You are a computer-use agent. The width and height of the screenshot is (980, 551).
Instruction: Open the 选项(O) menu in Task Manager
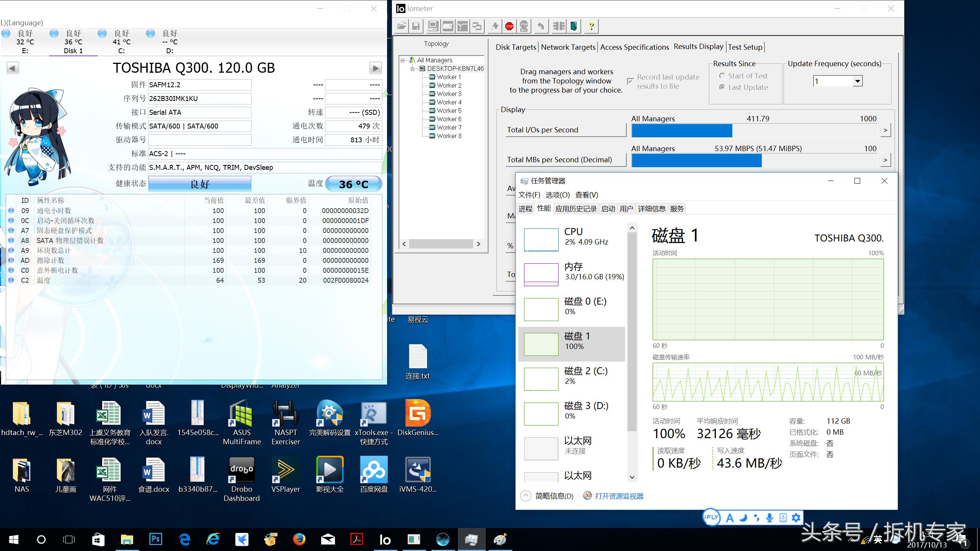[557, 195]
